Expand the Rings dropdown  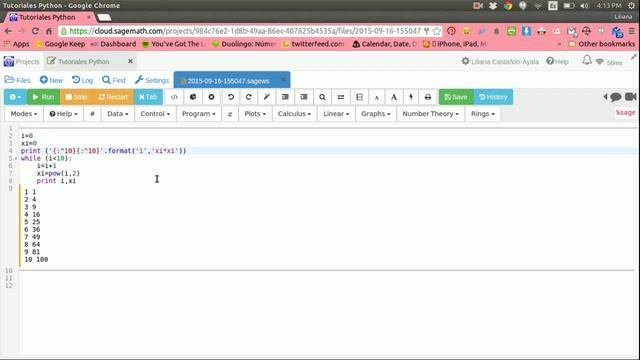coord(482,114)
